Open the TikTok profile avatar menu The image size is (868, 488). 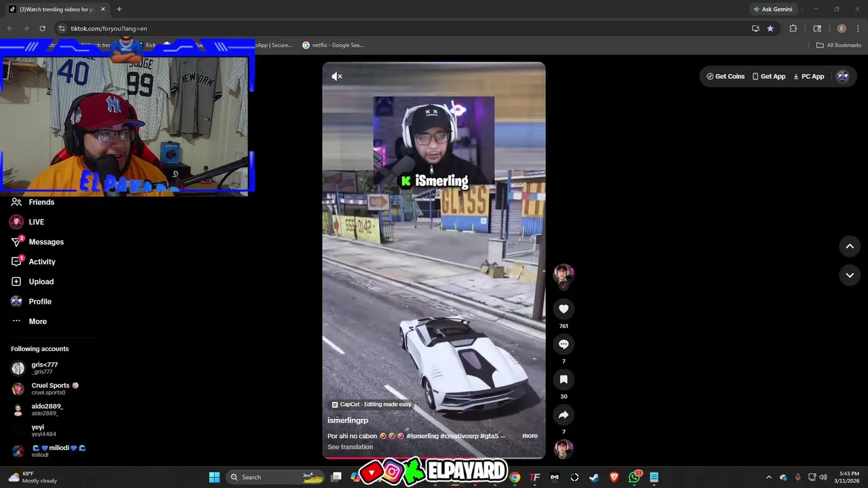[843, 77]
